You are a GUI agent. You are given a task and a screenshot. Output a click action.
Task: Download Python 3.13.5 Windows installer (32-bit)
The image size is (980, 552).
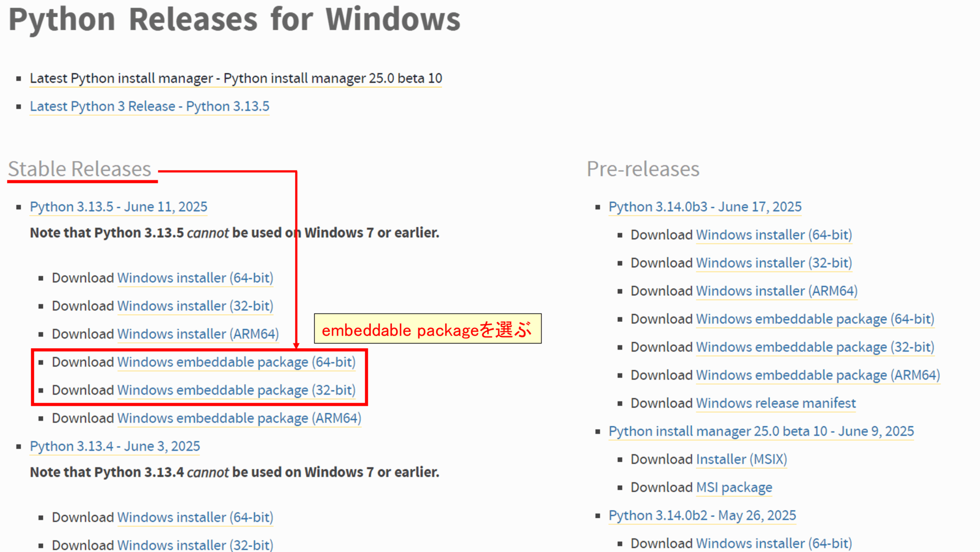pos(195,306)
